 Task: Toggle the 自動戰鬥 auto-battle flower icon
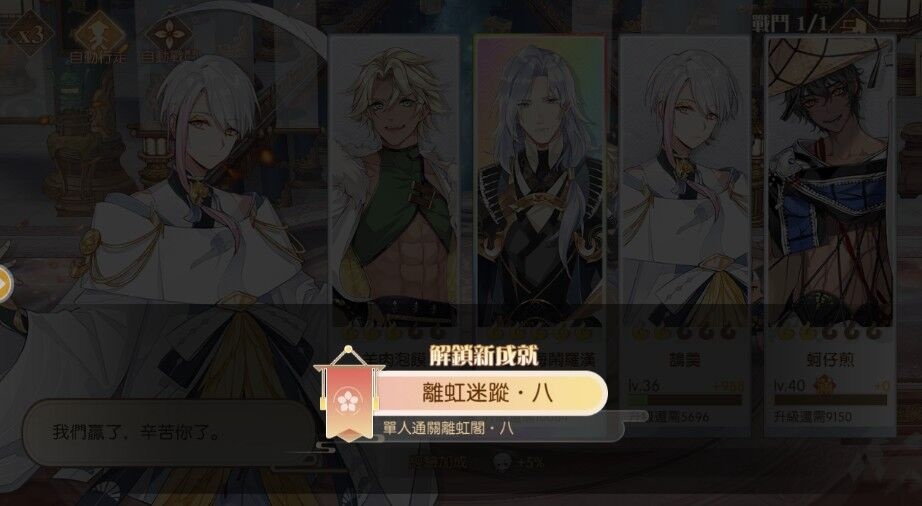click(x=169, y=33)
